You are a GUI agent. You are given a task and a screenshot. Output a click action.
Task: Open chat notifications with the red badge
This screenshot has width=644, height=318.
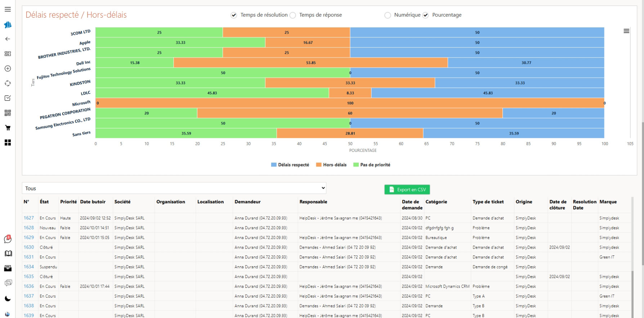8,239
